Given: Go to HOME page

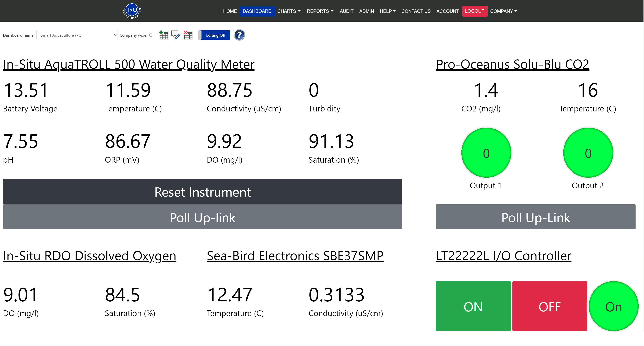Looking at the screenshot, I should click(x=230, y=11).
